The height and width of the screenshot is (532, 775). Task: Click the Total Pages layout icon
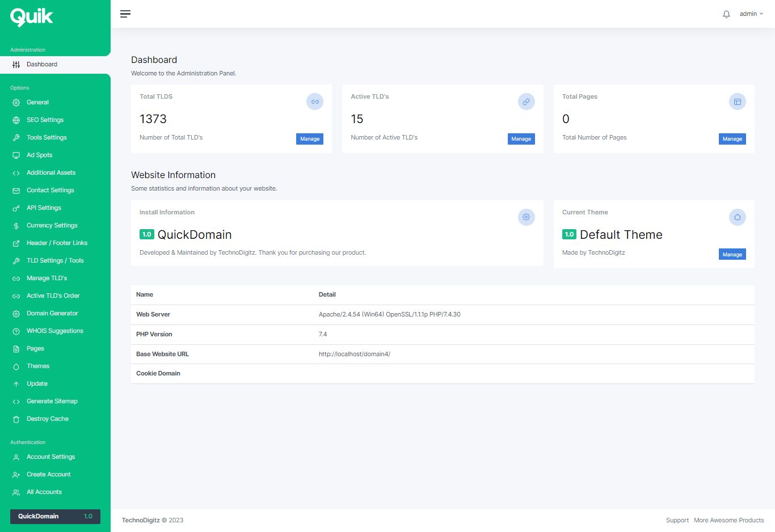737,102
